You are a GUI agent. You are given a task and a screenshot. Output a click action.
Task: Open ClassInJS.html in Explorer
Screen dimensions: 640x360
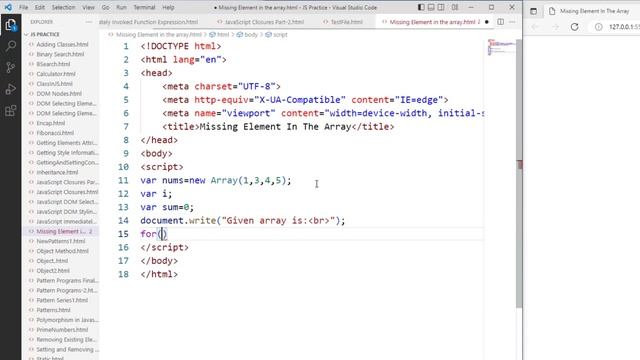54,84
